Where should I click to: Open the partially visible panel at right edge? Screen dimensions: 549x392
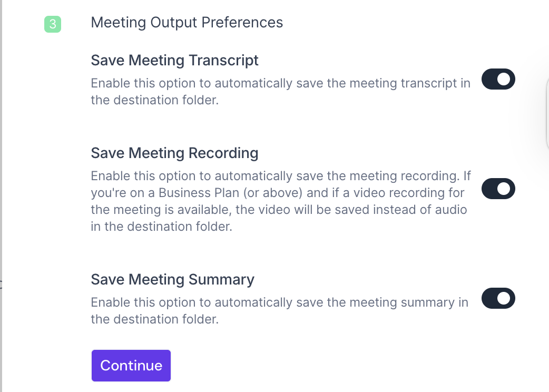546,111
